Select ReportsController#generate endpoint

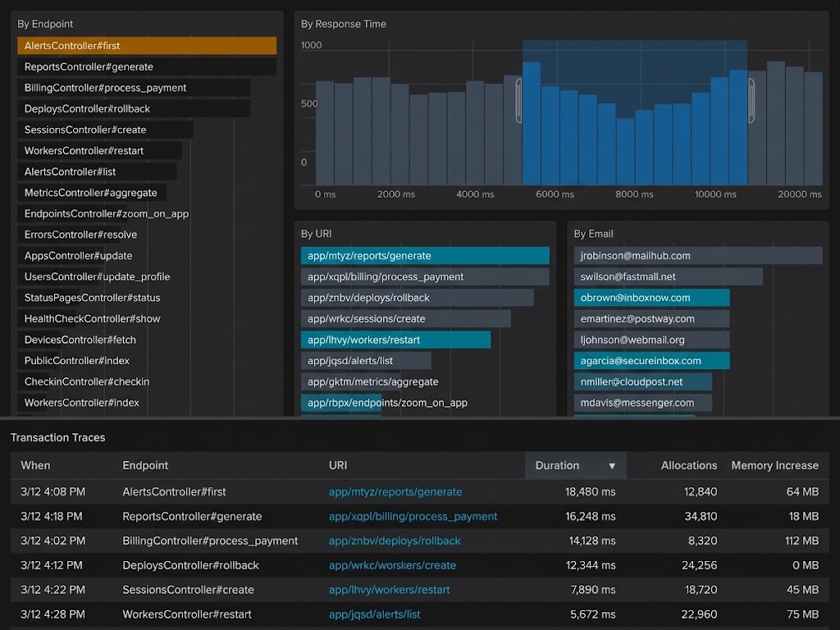pos(147,66)
